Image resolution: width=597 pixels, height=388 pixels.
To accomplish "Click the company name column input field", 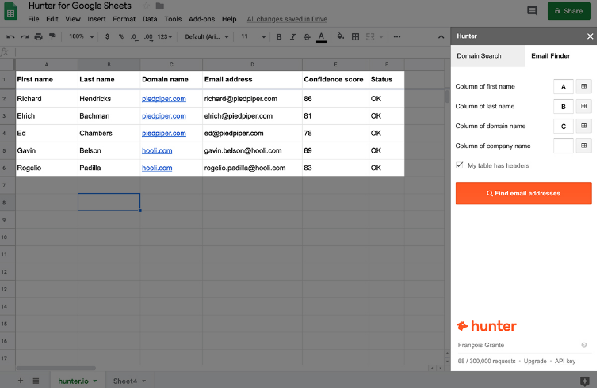I will pos(563,145).
